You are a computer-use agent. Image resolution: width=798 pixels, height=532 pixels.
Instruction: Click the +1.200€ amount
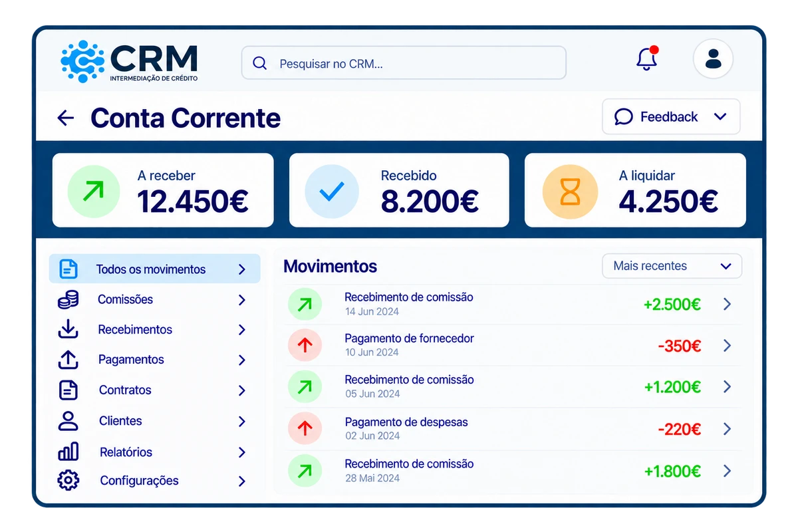[672, 387]
